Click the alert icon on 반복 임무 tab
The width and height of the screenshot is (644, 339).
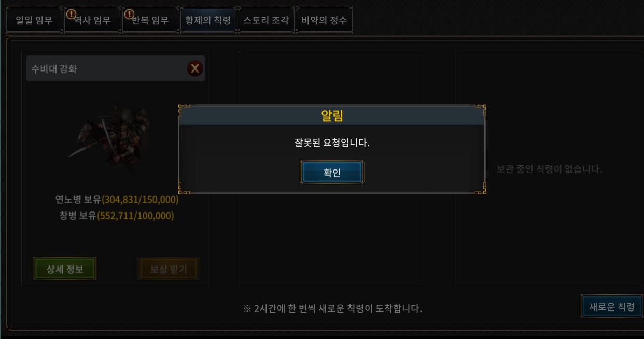pyautogui.click(x=130, y=13)
